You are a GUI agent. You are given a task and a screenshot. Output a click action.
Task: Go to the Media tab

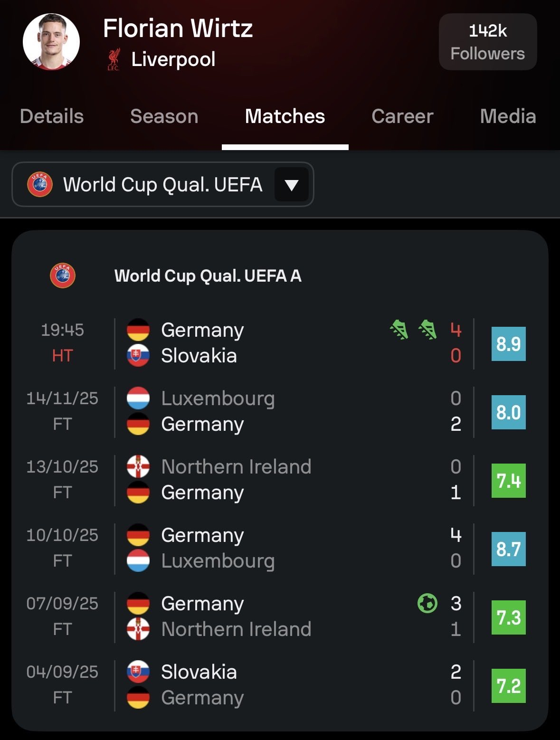pyautogui.click(x=508, y=116)
